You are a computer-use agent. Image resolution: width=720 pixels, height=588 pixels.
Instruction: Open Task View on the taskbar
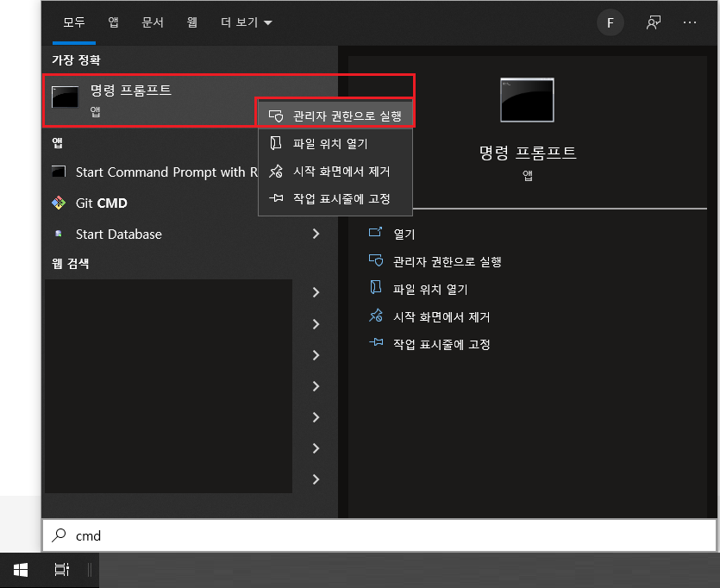[x=61, y=570]
